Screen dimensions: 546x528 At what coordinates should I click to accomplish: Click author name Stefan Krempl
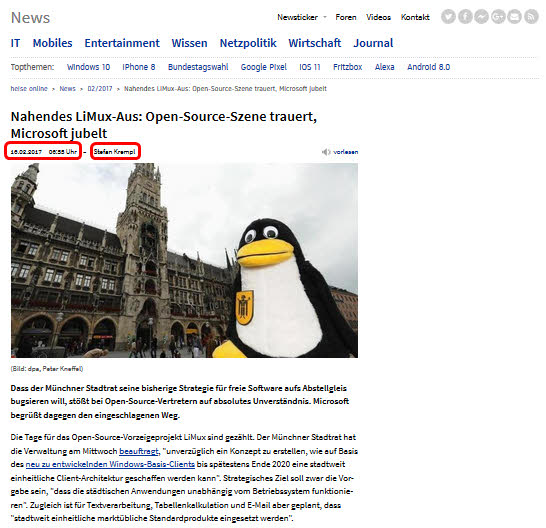pyautogui.click(x=115, y=152)
